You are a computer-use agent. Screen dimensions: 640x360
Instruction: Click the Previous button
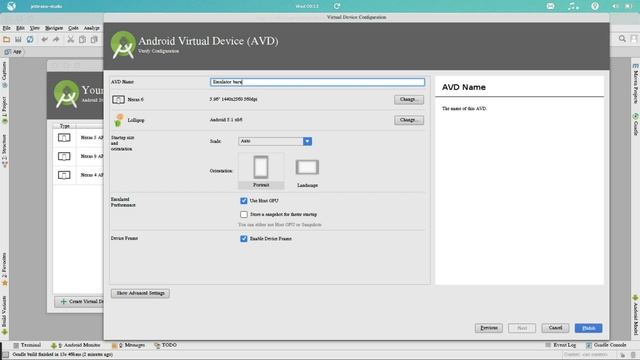coord(489,328)
